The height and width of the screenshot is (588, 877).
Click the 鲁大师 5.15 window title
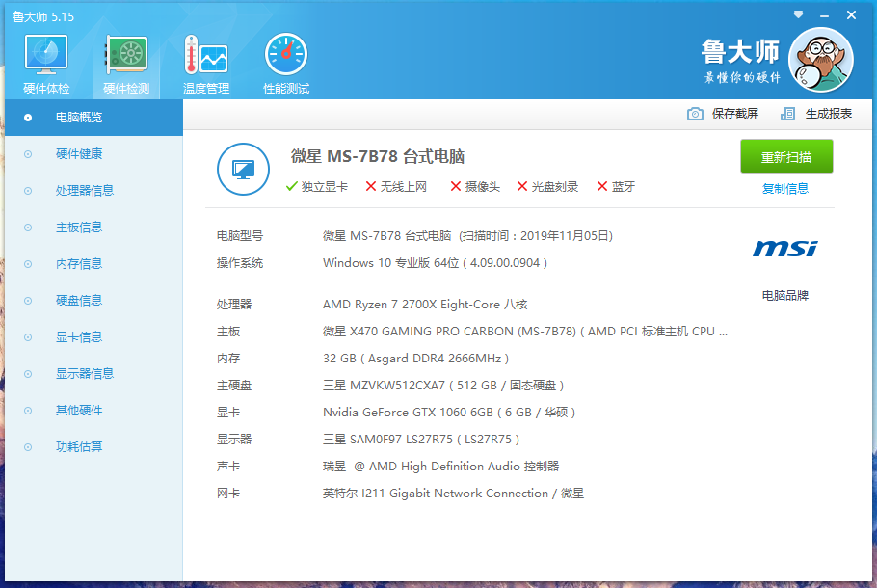pyautogui.click(x=43, y=16)
